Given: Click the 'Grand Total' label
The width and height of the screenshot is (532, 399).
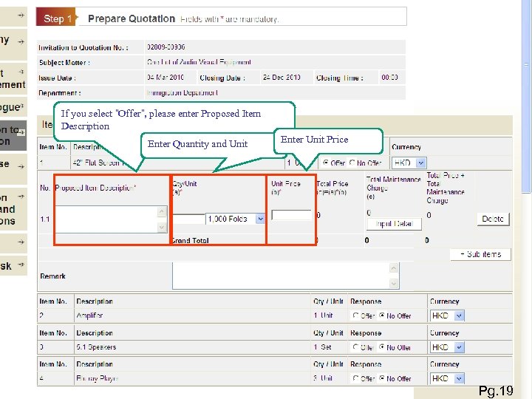Looking at the screenshot, I should pyautogui.click(x=190, y=240).
